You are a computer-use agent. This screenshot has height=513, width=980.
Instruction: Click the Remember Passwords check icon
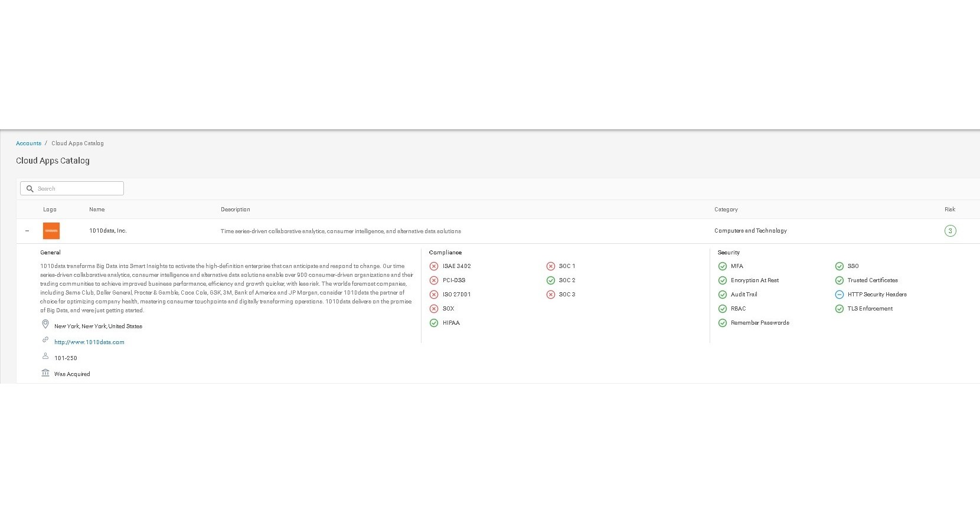tap(722, 323)
